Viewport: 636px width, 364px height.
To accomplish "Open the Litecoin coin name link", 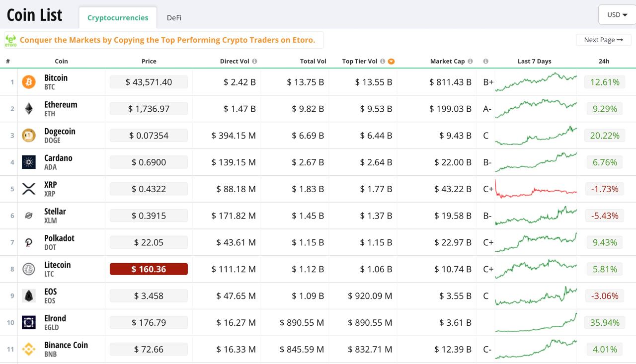I will tap(58, 265).
